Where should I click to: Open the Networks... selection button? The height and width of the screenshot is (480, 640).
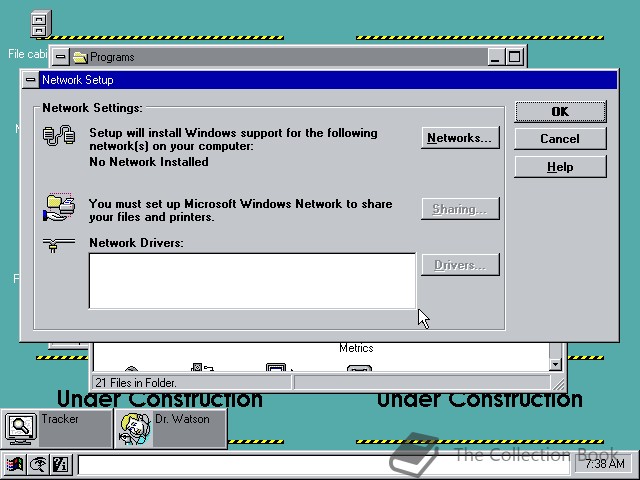(460, 138)
